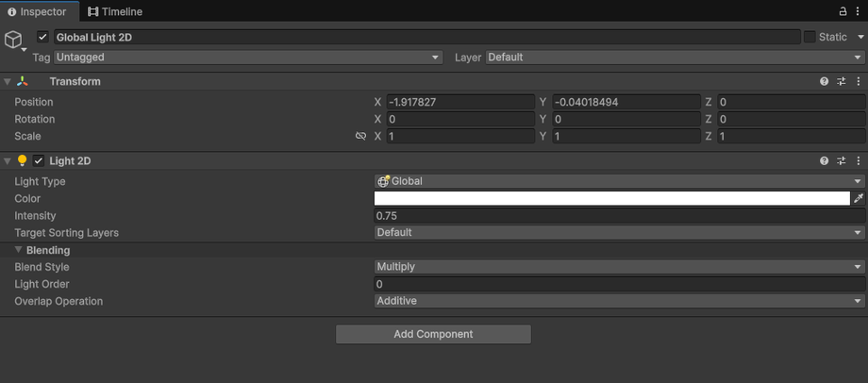Screen dimensions: 868x383
Task: Open Transform component context menu
Action: point(859,81)
